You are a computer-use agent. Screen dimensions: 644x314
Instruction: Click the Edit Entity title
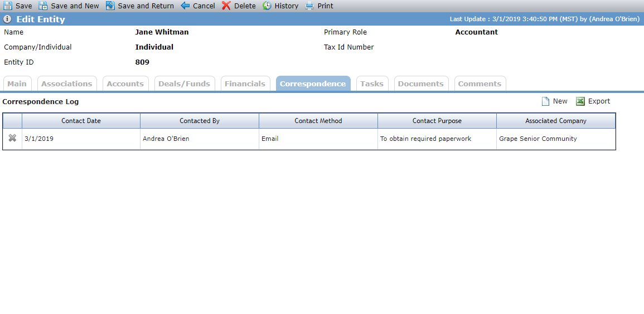pos(41,19)
